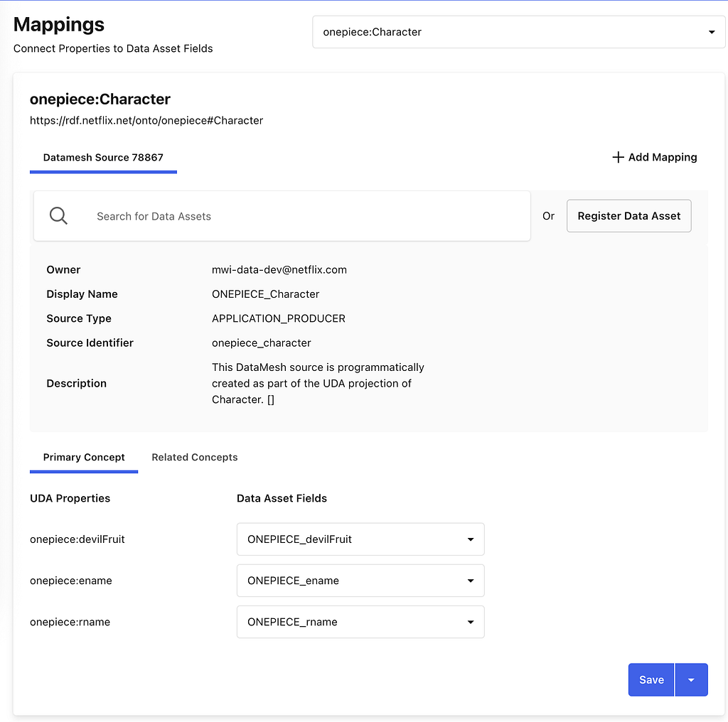Click the top onepiece:Character selector's caret arrow
The height and width of the screenshot is (722, 728).
pyautogui.click(x=711, y=32)
